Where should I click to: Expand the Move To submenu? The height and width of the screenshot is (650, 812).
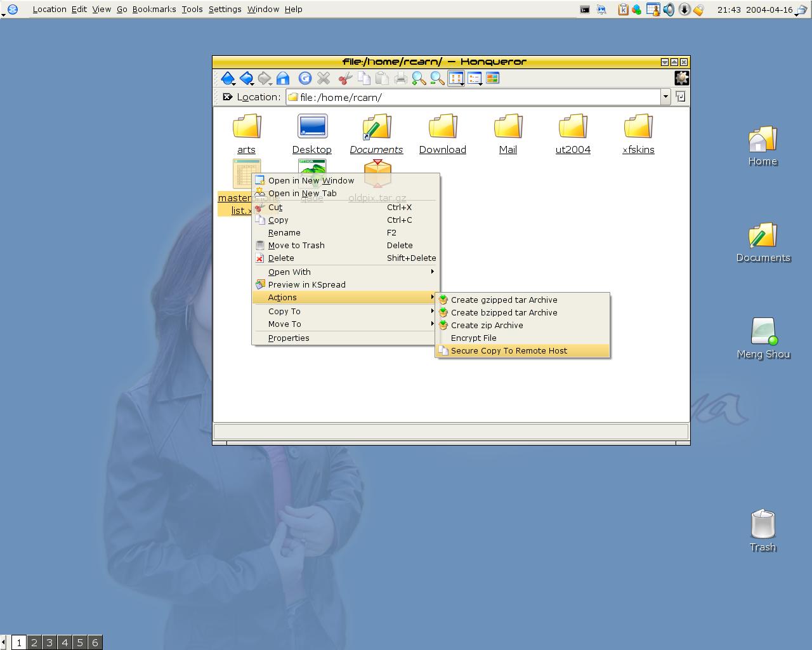click(x=345, y=324)
